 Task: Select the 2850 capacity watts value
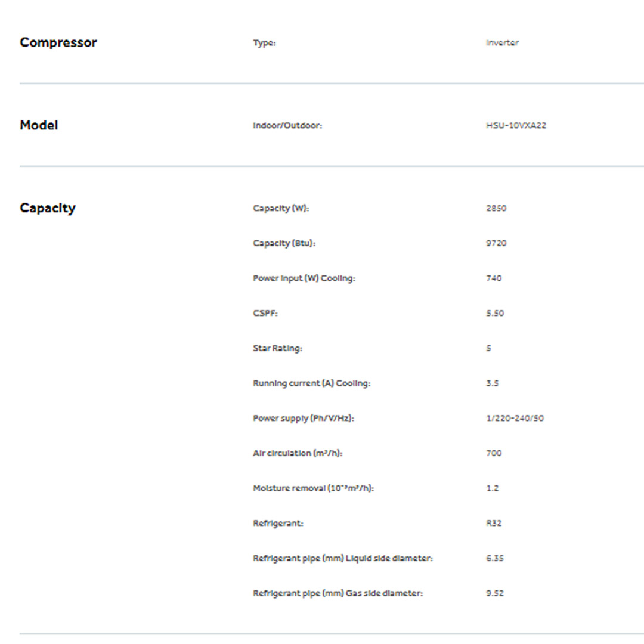(496, 209)
